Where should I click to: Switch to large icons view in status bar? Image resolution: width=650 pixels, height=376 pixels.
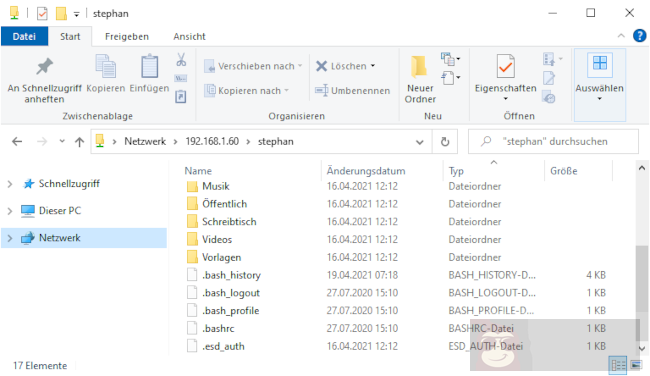(636, 365)
